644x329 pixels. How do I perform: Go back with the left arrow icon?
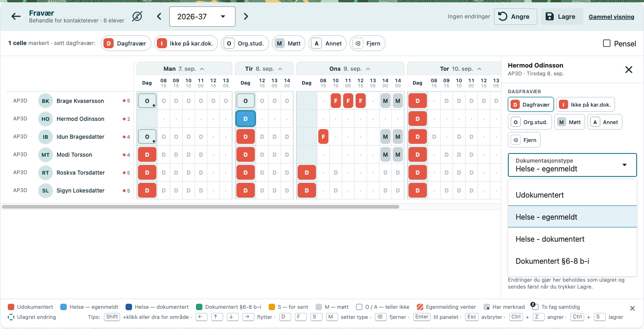coord(16,17)
